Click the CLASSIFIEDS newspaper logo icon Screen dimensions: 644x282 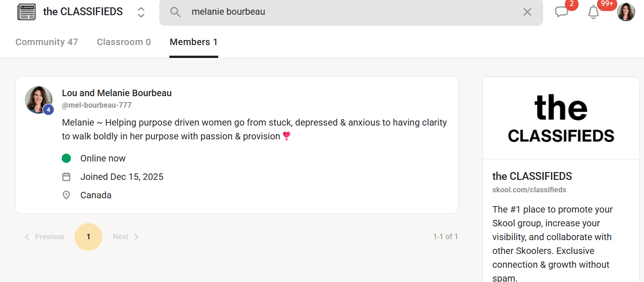[x=26, y=12]
